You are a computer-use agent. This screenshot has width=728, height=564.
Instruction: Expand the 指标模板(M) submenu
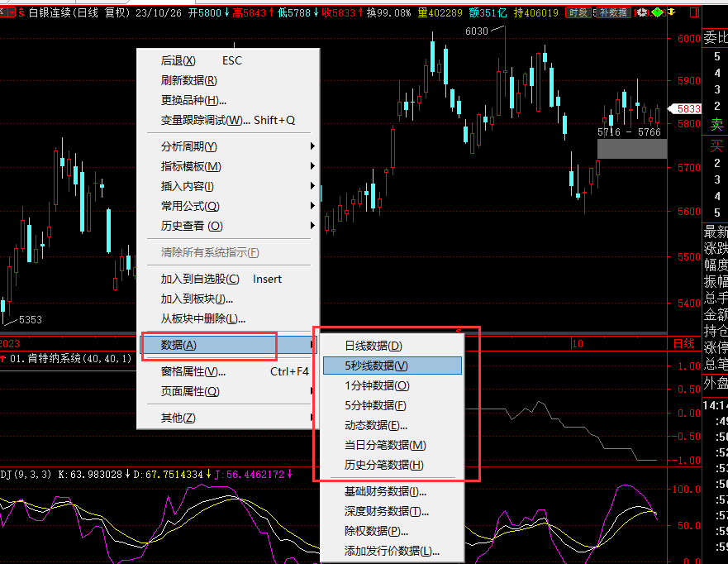coord(228,166)
